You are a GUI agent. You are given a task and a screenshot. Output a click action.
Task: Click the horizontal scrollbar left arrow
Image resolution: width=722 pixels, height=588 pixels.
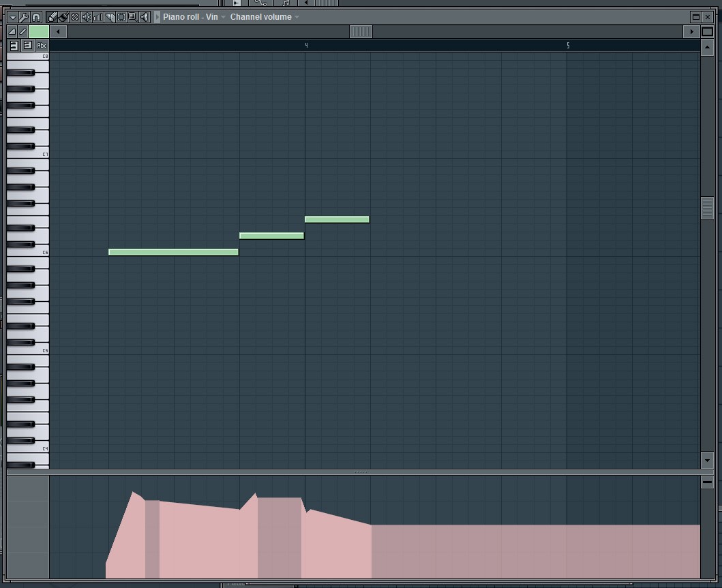pyautogui.click(x=58, y=32)
